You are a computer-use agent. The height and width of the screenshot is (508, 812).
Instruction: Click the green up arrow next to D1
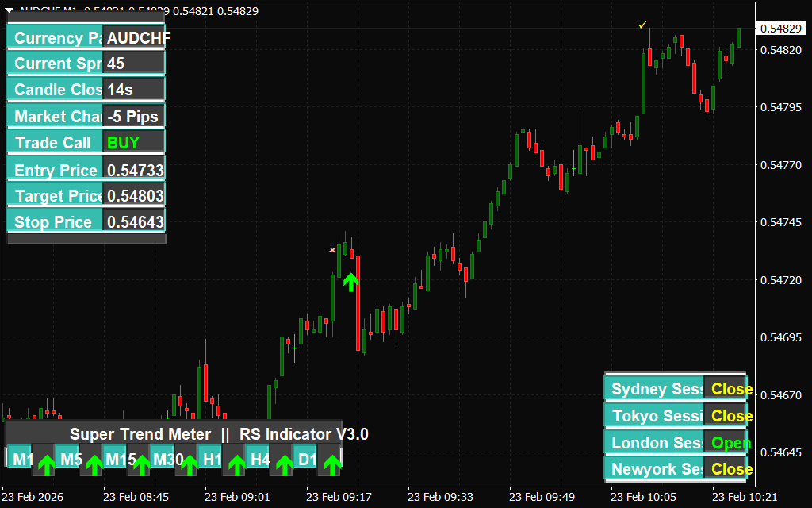(331, 465)
